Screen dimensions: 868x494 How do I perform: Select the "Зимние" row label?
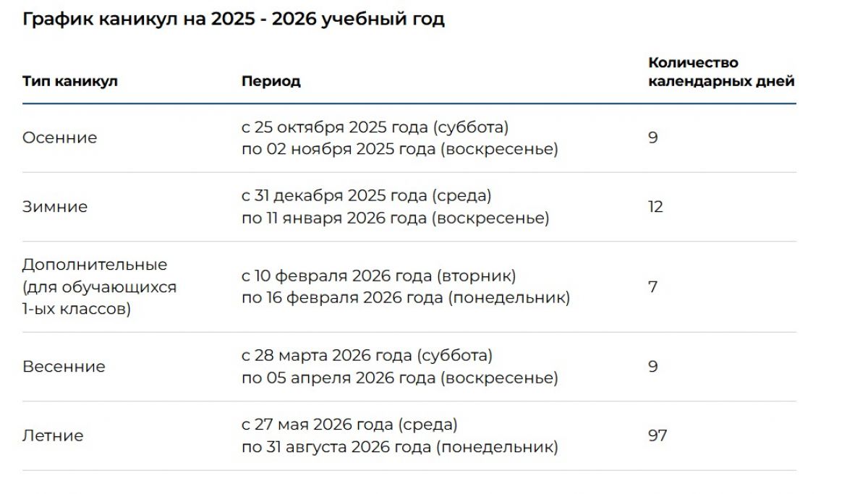(x=55, y=207)
